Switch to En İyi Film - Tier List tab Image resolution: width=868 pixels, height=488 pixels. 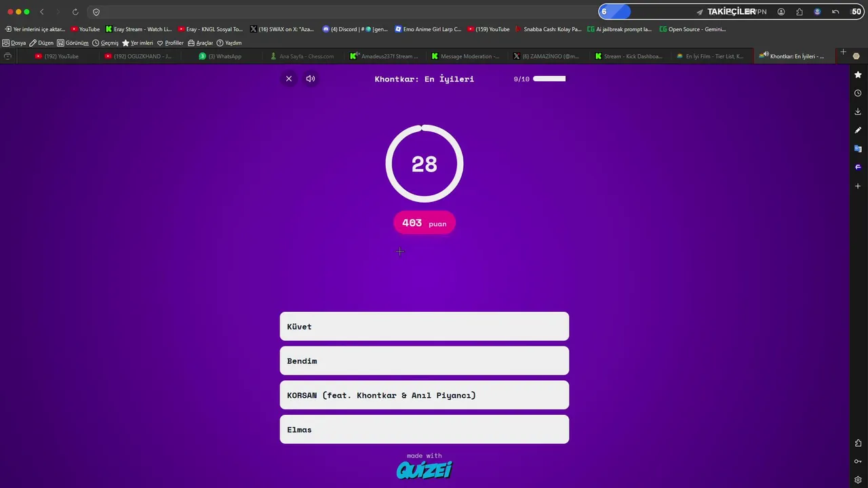click(x=710, y=56)
